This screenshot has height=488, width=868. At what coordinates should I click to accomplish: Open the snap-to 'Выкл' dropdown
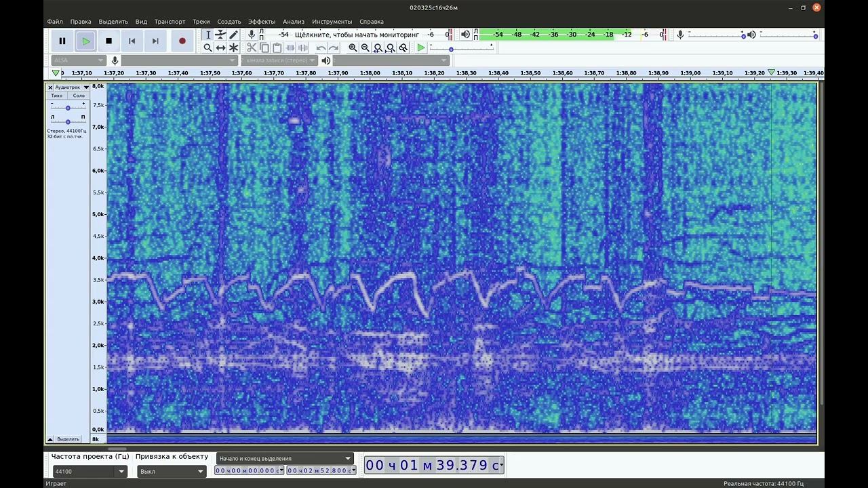click(x=172, y=471)
